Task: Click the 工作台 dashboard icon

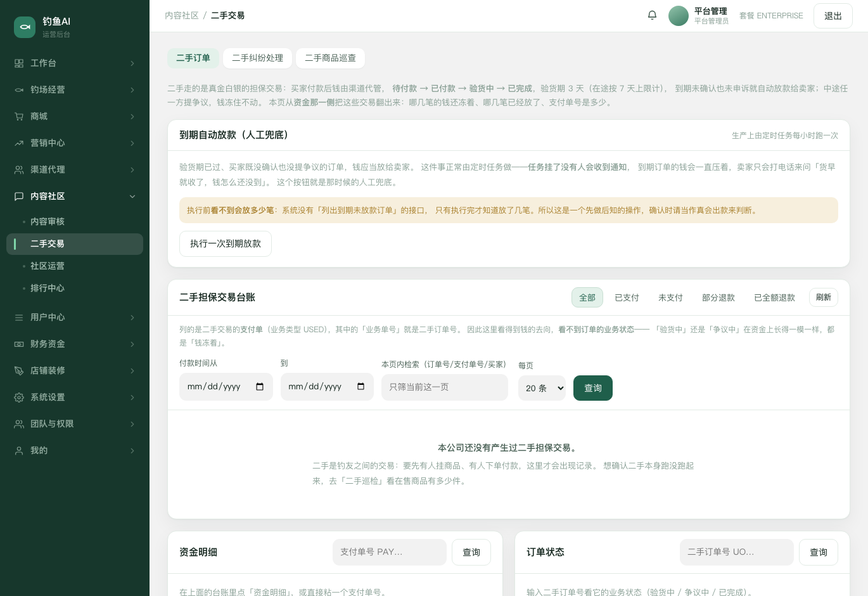Action: tap(19, 63)
